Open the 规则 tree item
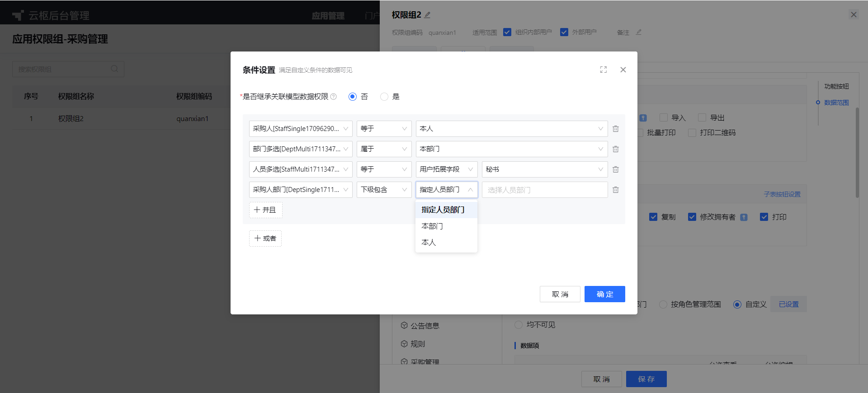 (x=418, y=344)
